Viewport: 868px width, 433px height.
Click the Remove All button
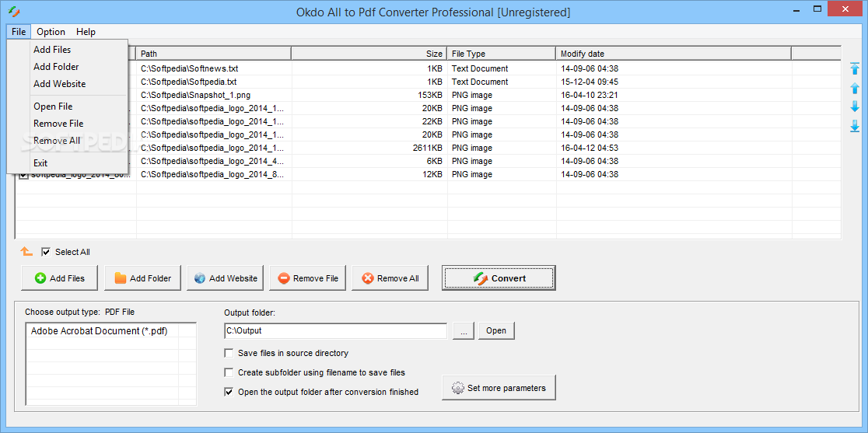(390, 278)
